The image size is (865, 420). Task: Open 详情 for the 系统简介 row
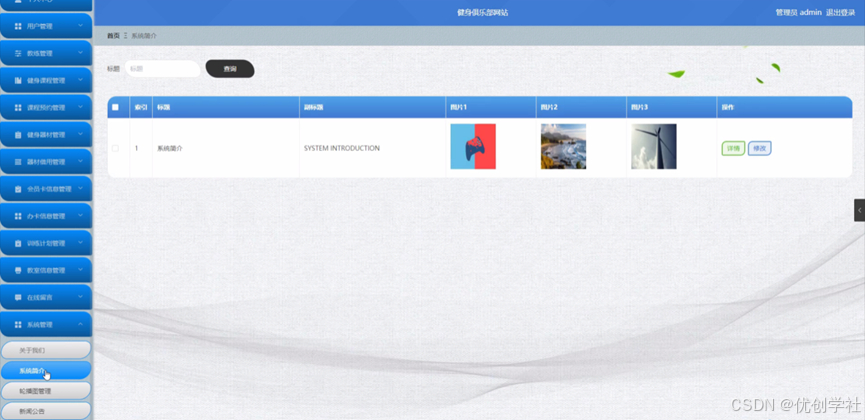[x=733, y=148]
